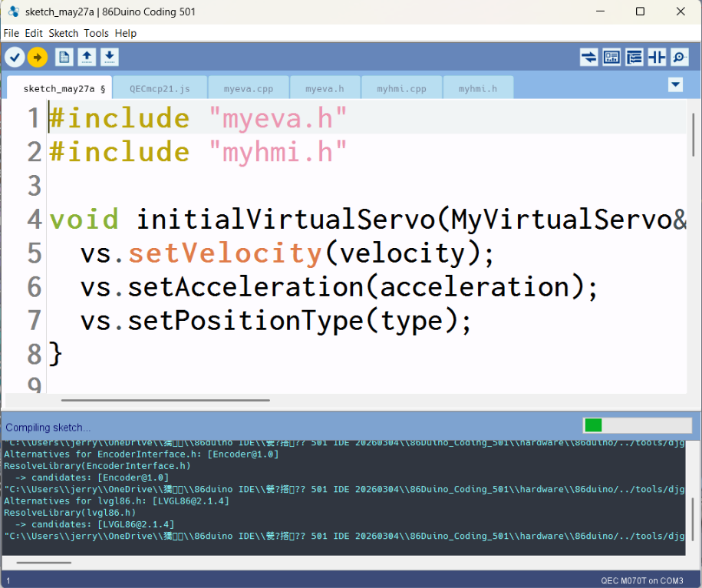Click the list panel toolbar icon

coord(634,58)
